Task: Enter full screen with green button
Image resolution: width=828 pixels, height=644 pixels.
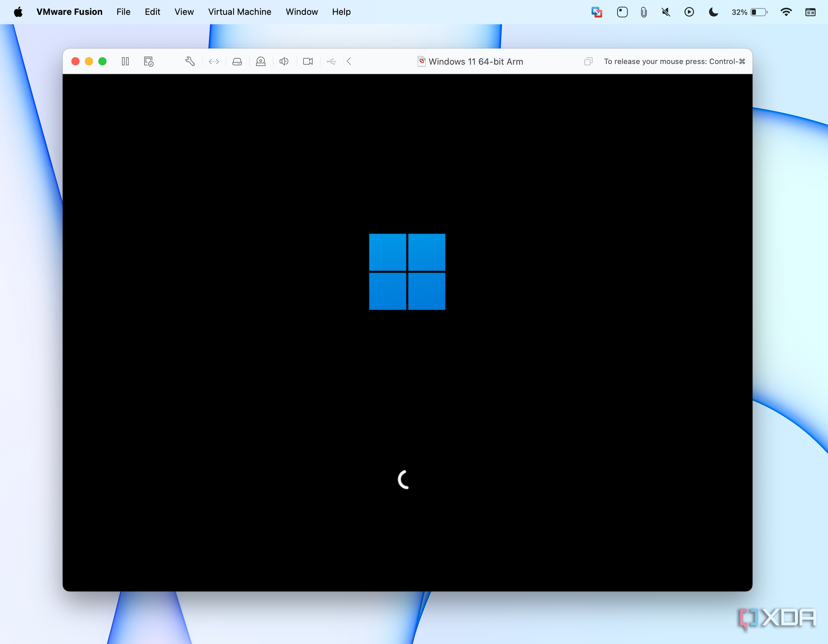Action: click(102, 61)
